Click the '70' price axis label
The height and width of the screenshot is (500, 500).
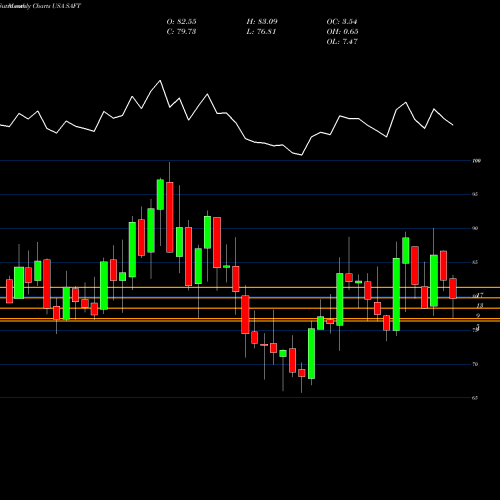click(x=475, y=364)
